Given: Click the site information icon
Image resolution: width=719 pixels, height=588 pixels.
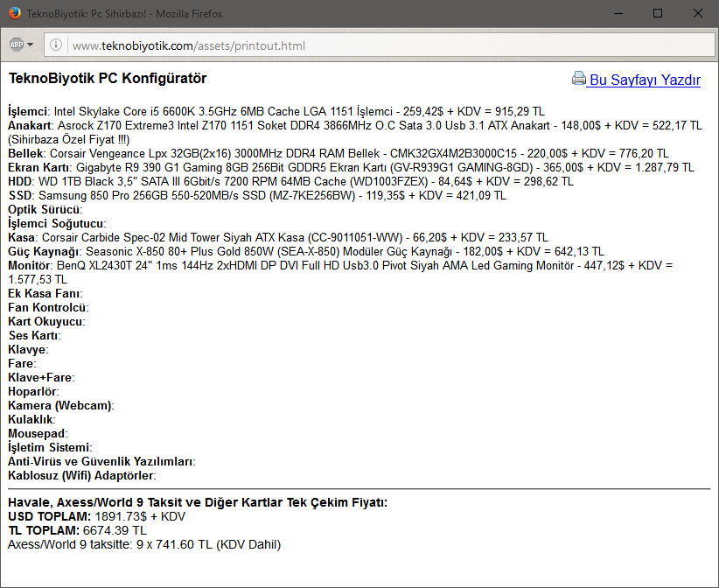Looking at the screenshot, I should point(56,45).
